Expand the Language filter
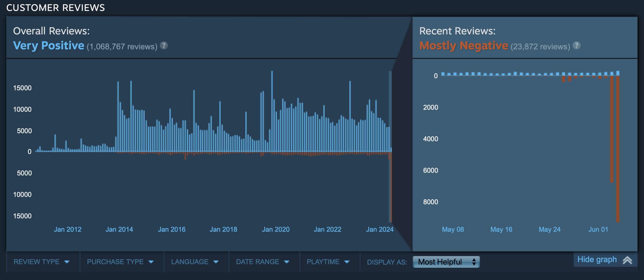The height and width of the screenshot is (280, 644). coord(190,262)
